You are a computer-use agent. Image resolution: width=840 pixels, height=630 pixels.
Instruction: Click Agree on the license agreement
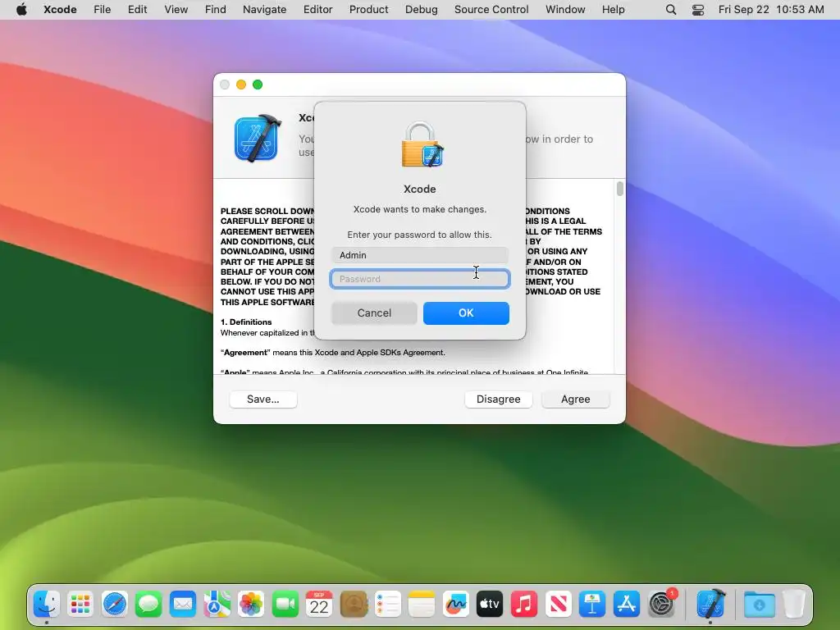[575, 399]
